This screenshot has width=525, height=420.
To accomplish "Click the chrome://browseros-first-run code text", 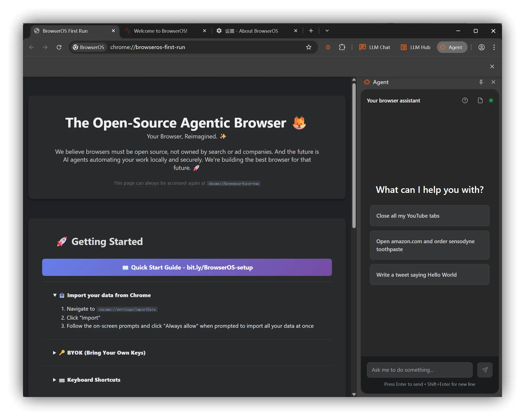I will [234, 183].
